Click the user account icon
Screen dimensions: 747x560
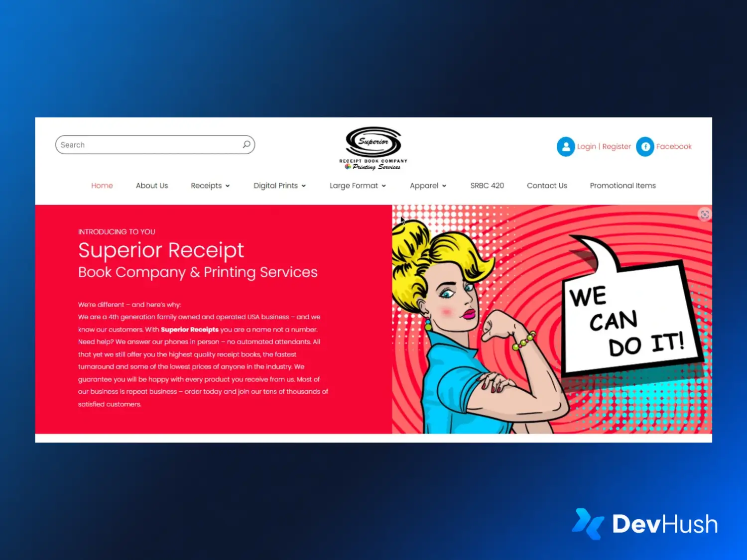(566, 146)
